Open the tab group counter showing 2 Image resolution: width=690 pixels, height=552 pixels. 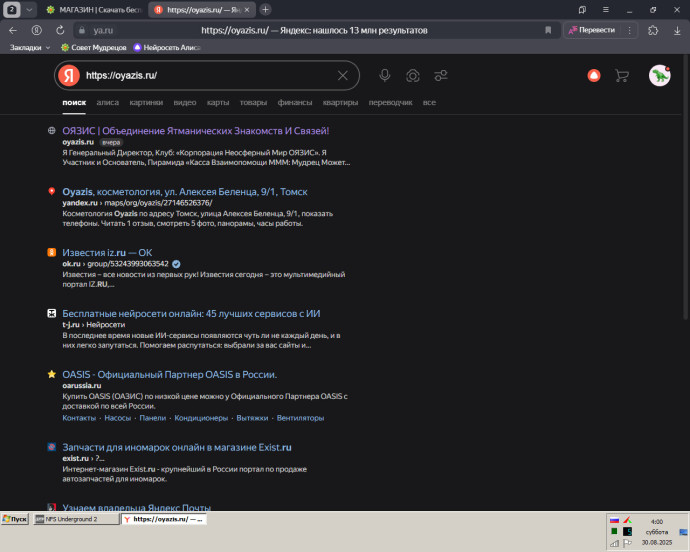(12, 10)
